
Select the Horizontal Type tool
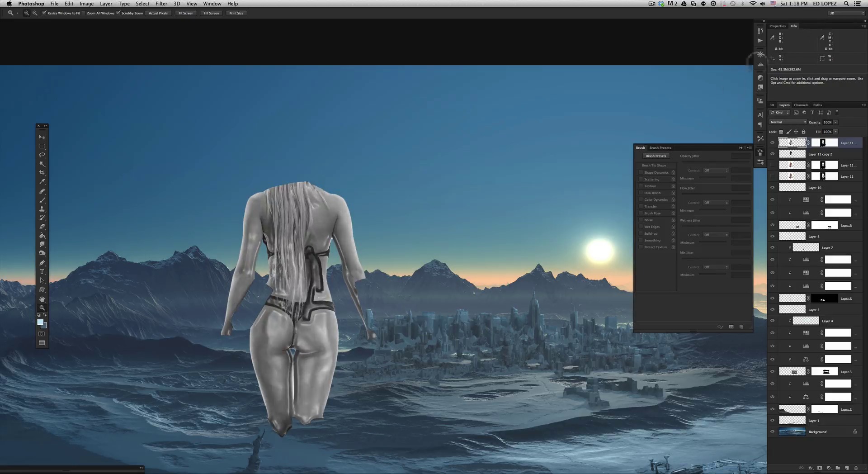click(x=42, y=271)
